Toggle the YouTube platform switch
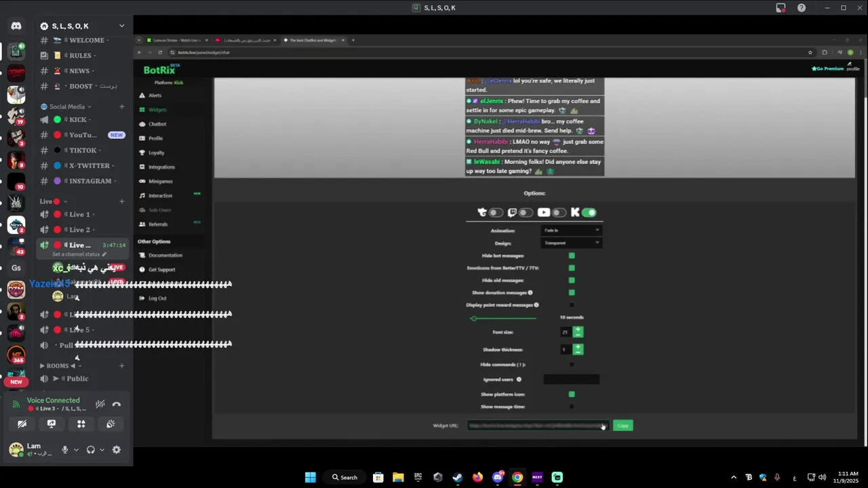868x488 pixels. pyautogui.click(x=558, y=213)
